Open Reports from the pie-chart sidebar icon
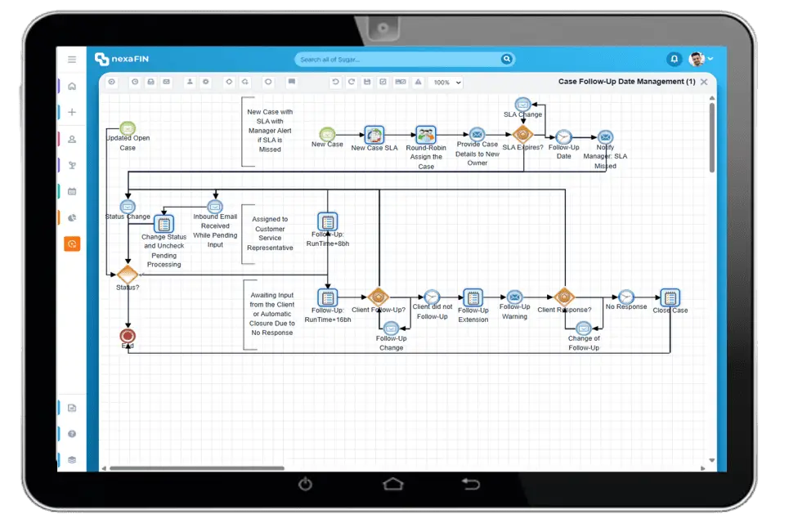 72,217
